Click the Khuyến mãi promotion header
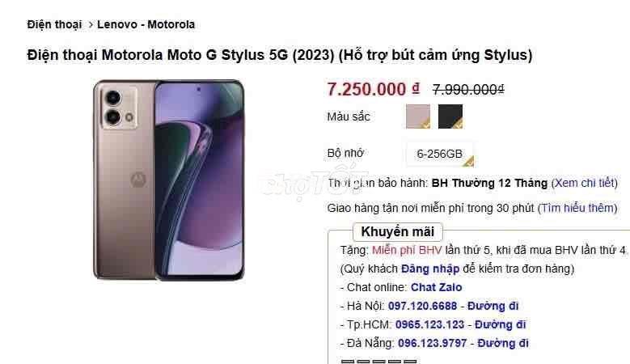 (x=397, y=232)
